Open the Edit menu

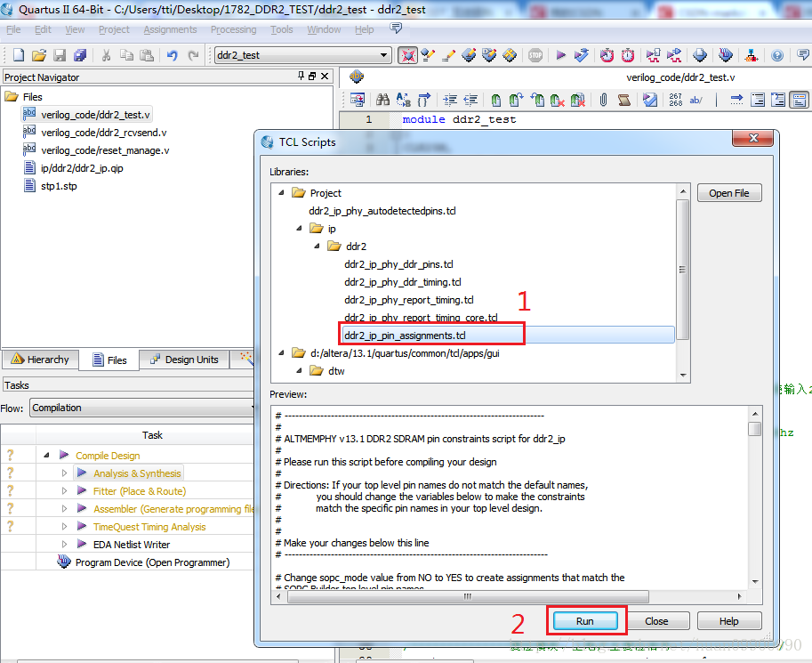[x=43, y=29]
